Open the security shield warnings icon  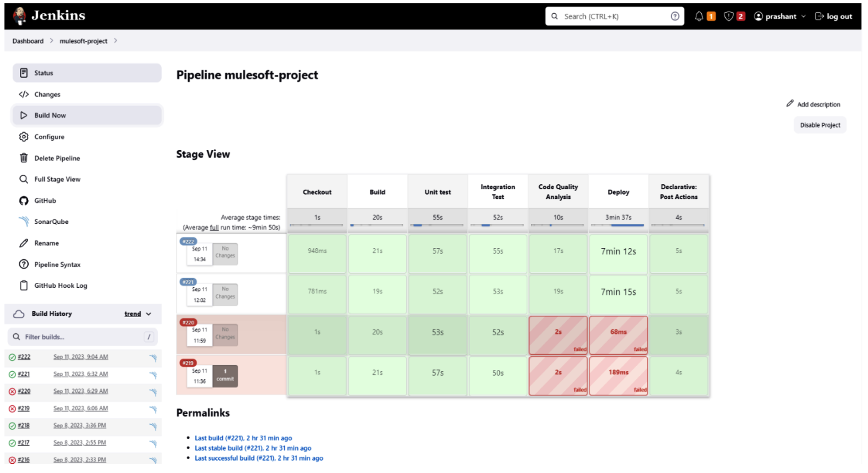(729, 16)
